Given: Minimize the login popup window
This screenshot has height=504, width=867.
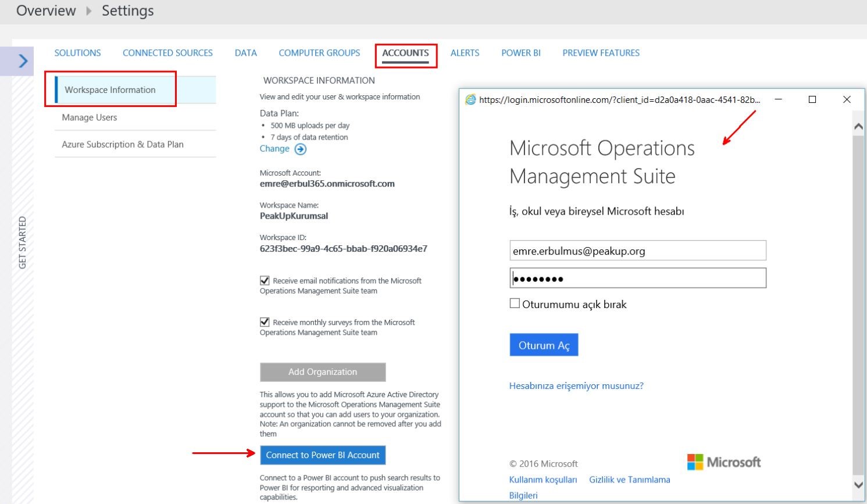Looking at the screenshot, I should [778, 99].
